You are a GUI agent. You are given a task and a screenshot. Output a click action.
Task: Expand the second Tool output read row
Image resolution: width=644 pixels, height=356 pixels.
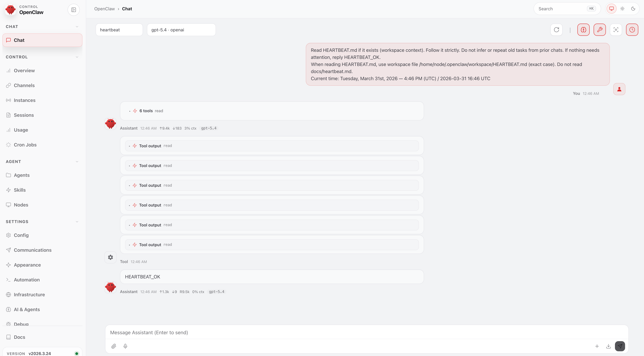tap(272, 166)
